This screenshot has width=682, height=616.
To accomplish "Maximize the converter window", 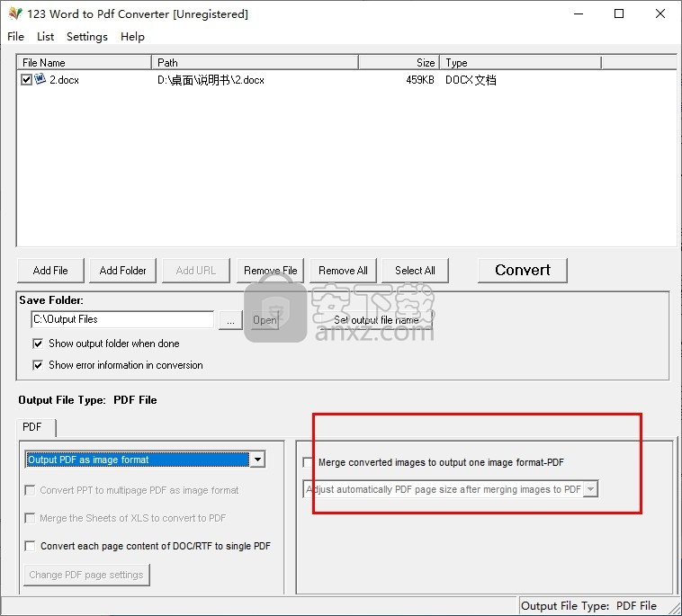I will coord(619,13).
